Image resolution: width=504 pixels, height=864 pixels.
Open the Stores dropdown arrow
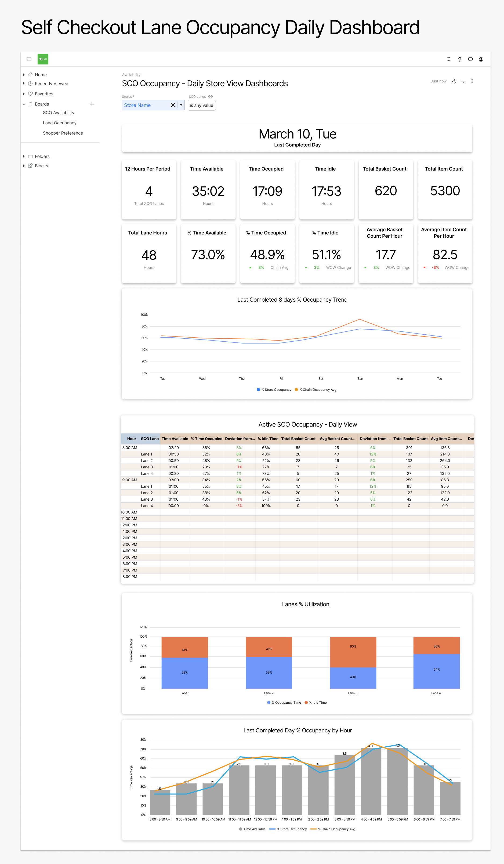tap(181, 105)
